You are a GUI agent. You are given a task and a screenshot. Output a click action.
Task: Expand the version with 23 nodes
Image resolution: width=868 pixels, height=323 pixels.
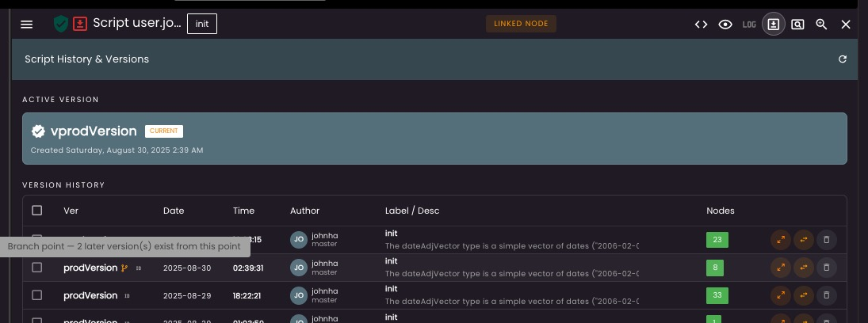[781, 240]
